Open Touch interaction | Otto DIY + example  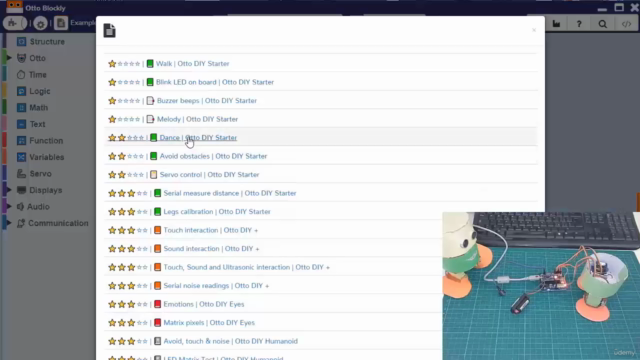[x=211, y=230]
